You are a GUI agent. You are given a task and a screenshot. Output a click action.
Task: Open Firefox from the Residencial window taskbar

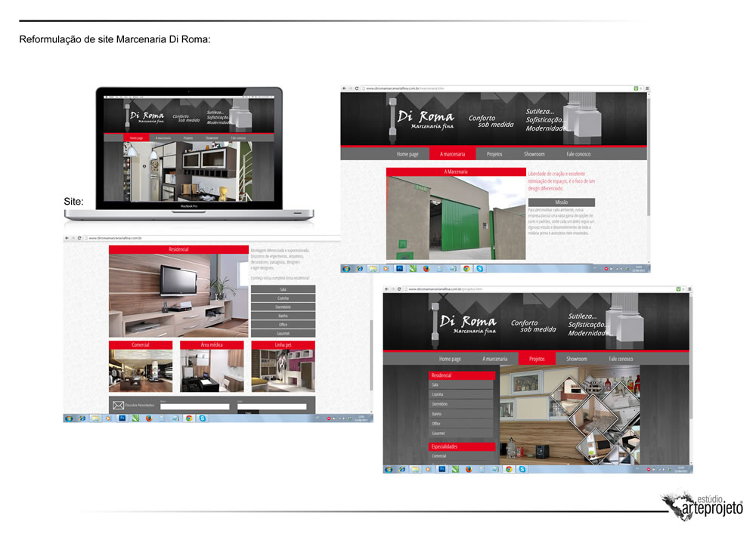coord(148,418)
